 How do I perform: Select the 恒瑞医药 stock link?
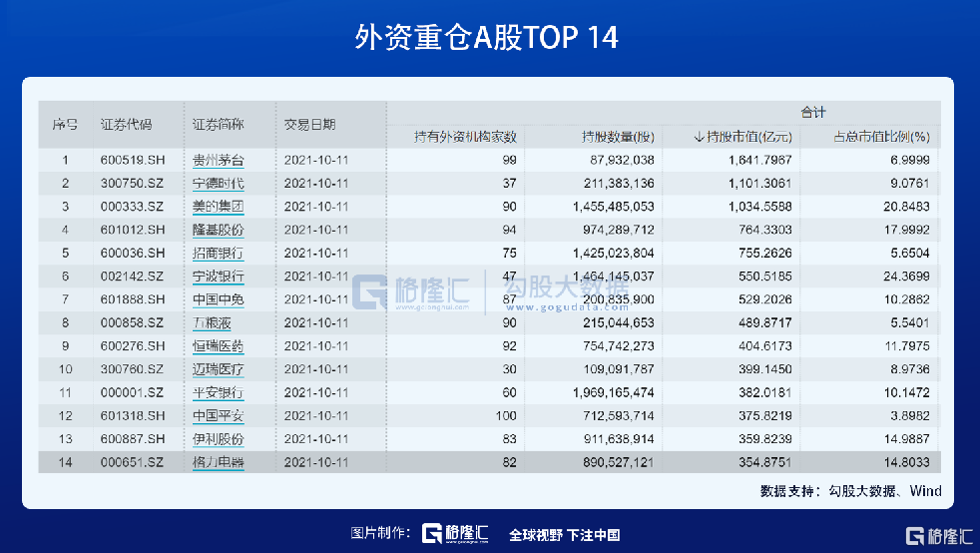point(218,346)
